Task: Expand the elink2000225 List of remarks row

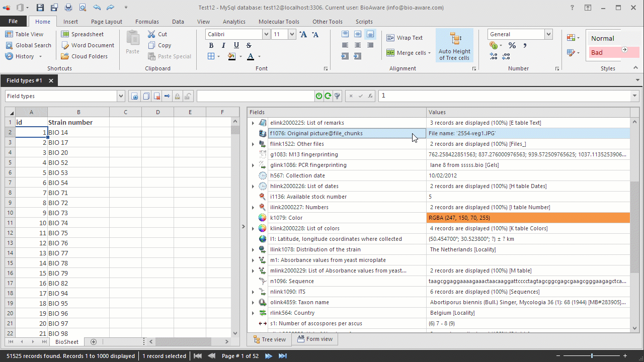Action: click(x=253, y=123)
